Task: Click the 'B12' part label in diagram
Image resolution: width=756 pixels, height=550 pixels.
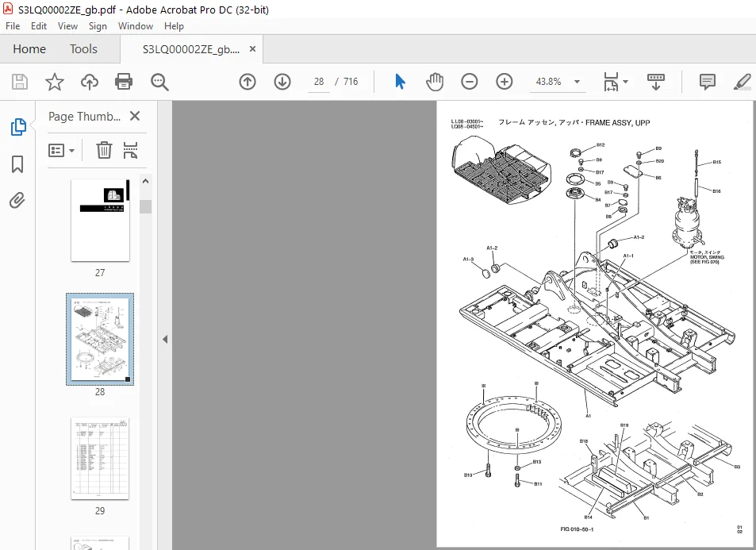Action: tap(601, 144)
